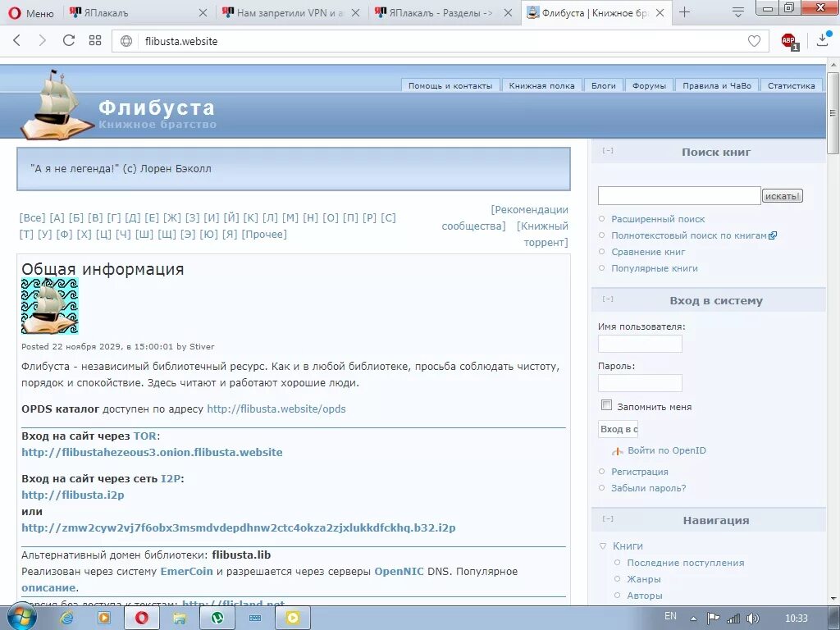Click the 'Вход в систему' login button
840x630 pixels.
(x=619, y=429)
